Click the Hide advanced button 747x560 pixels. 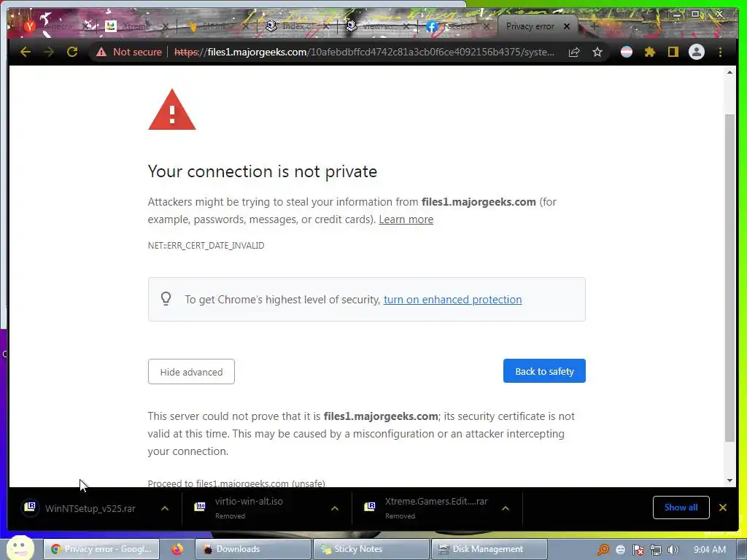click(x=191, y=371)
